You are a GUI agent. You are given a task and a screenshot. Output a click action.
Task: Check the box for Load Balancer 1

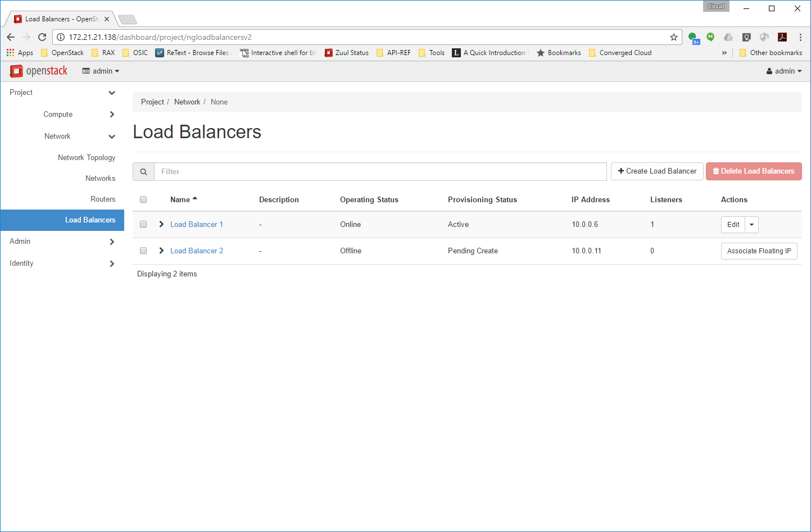[143, 224]
